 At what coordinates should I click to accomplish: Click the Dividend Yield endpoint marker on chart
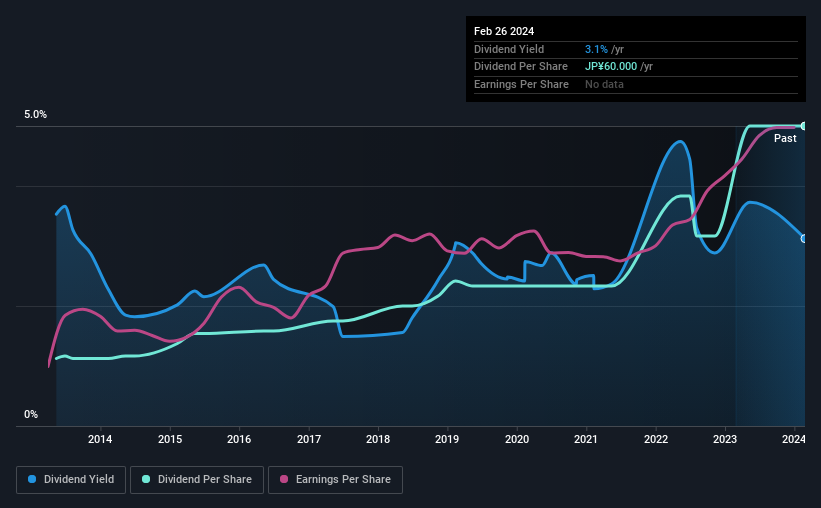pyautogui.click(x=804, y=239)
